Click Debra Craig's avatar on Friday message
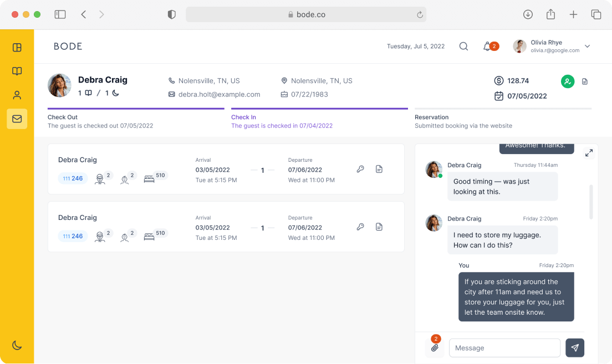The height and width of the screenshot is (364, 612). (x=433, y=223)
